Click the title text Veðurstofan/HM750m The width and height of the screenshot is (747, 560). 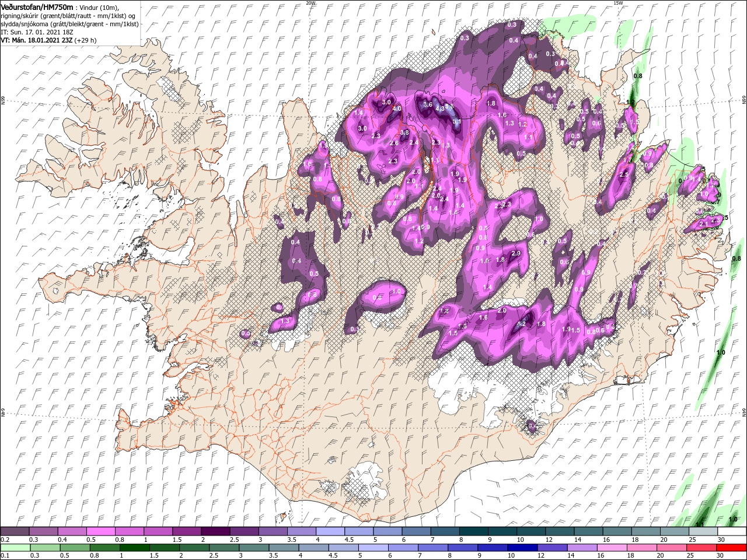[37, 7]
